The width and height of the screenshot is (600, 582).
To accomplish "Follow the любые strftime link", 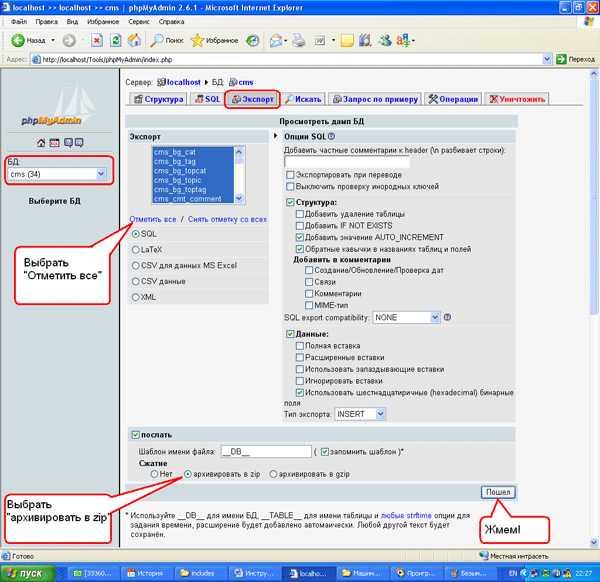I will [x=406, y=515].
